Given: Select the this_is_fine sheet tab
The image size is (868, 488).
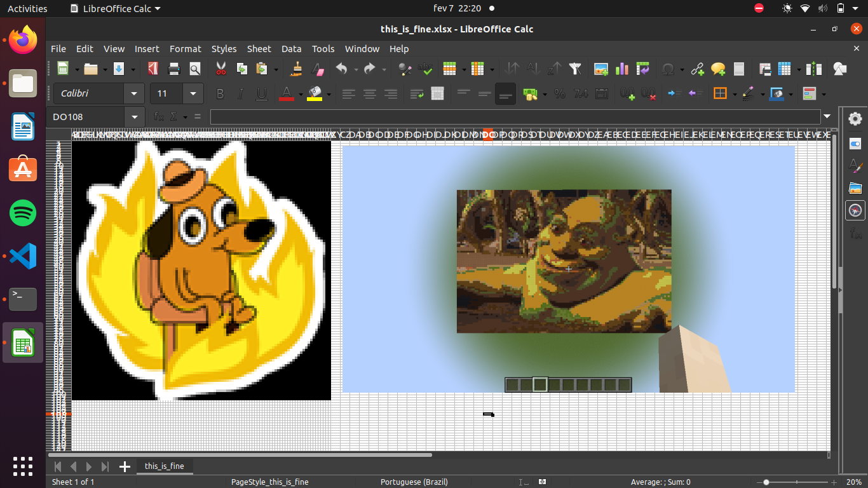Looking at the screenshot, I should point(165,466).
